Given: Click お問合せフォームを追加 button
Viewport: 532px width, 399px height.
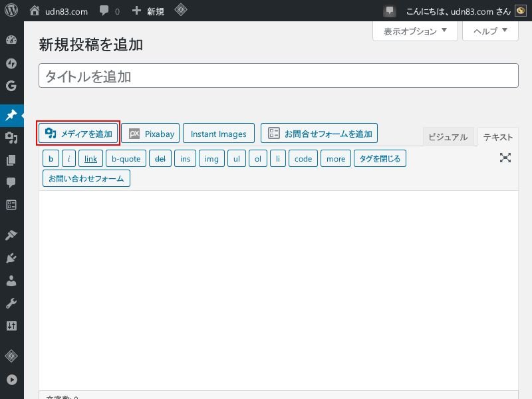Looking at the screenshot, I should point(319,134).
